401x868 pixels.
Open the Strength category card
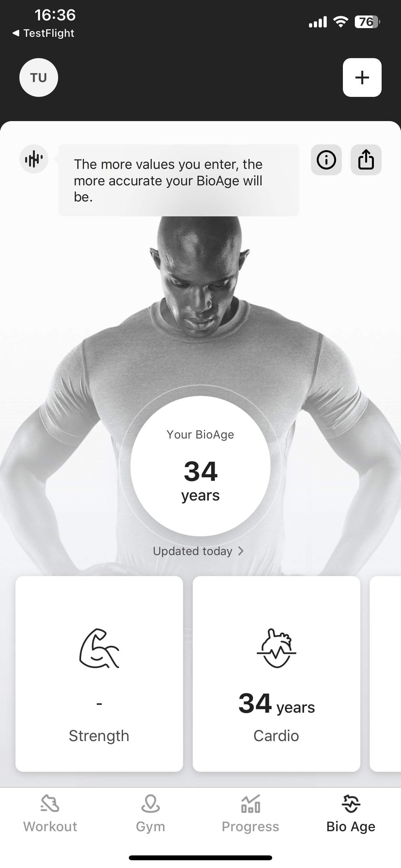point(99,674)
